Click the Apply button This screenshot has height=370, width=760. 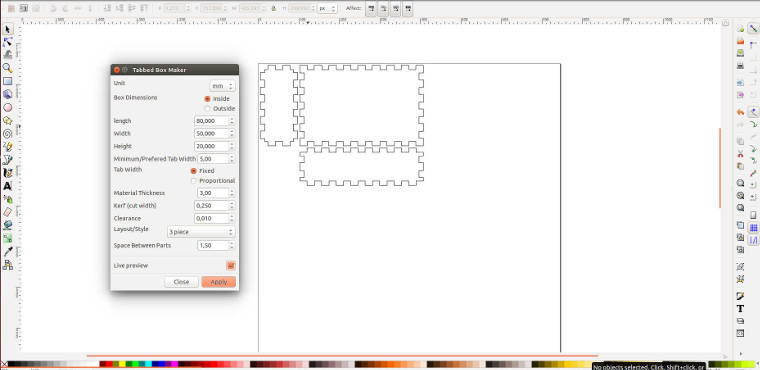[x=219, y=282]
